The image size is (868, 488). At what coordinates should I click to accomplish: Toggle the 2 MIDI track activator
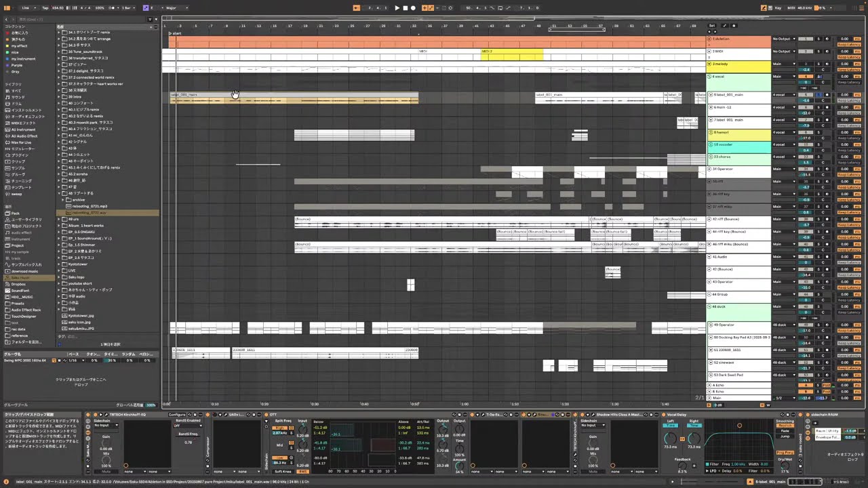pyautogui.click(x=806, y=52)
